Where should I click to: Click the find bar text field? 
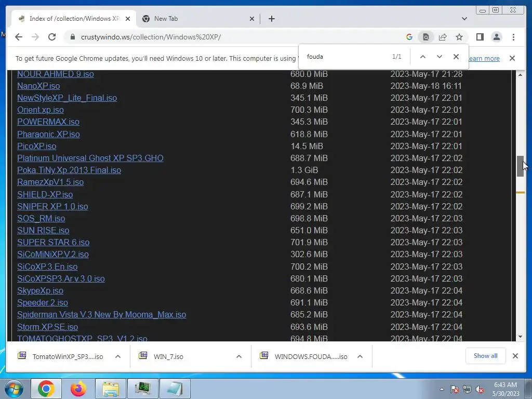[x=346, y=57]
